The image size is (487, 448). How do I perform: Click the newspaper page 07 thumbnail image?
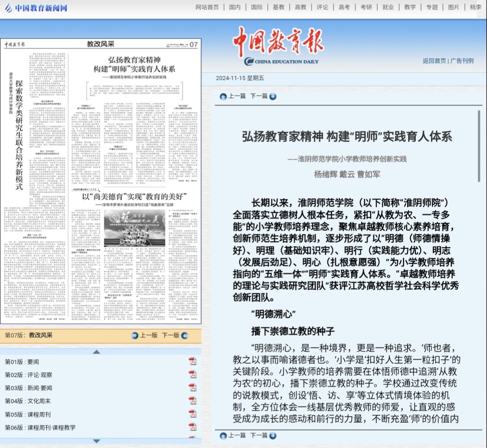101,181
